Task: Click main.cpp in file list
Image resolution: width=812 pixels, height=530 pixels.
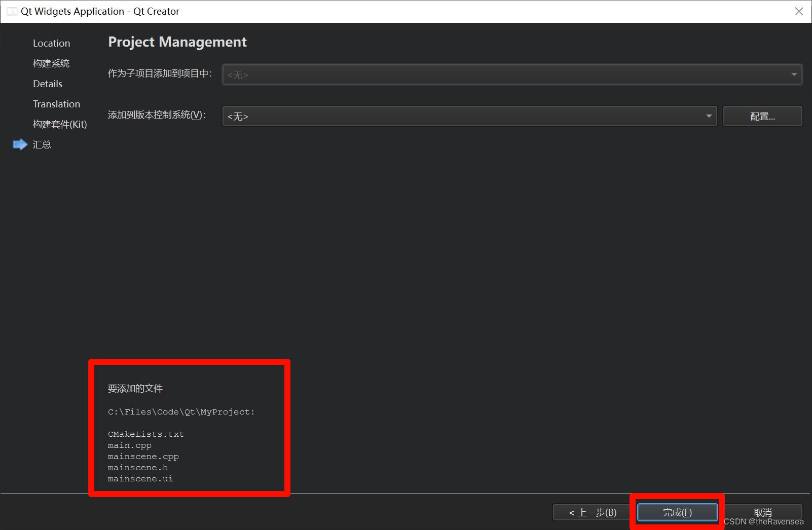Action: point(130,445)
